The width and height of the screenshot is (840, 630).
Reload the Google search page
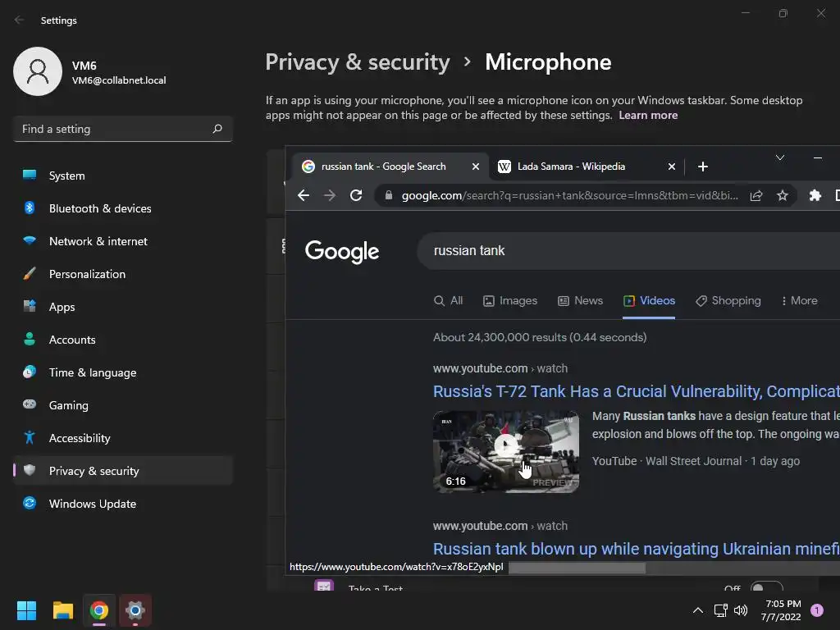(356, 195)
